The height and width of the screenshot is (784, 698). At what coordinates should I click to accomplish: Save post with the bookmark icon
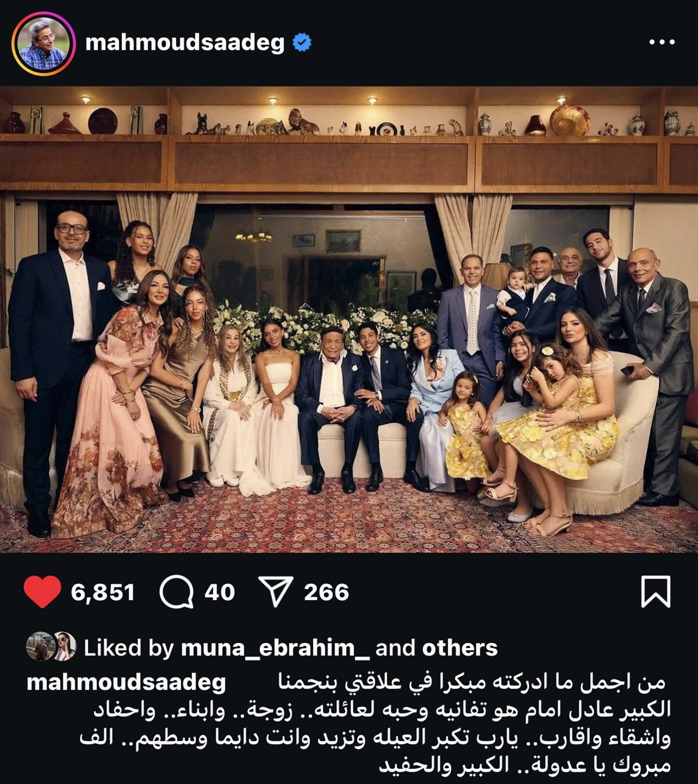[656, 592]
